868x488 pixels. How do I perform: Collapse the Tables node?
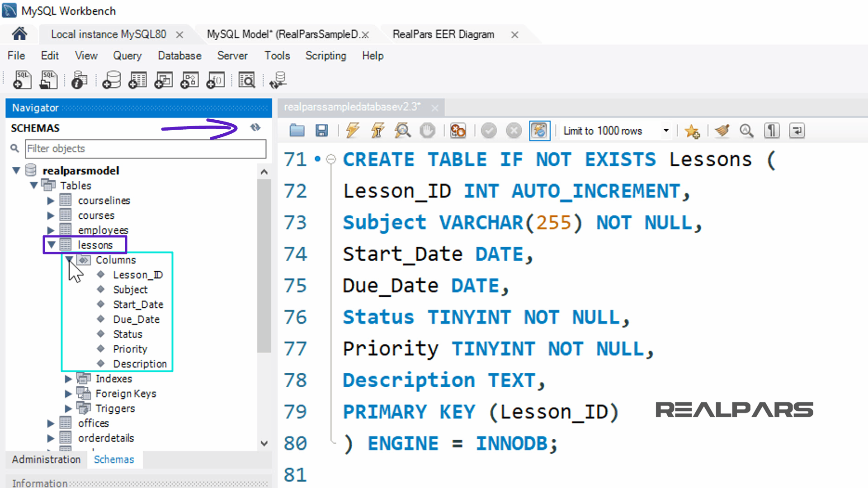coord(34,185)
